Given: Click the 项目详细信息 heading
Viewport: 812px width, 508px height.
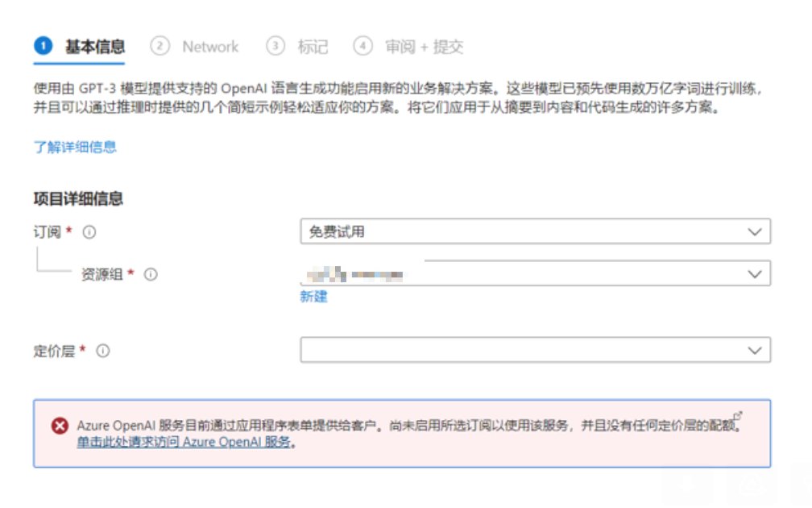Looking at the screenshot, I should (78, 198).
